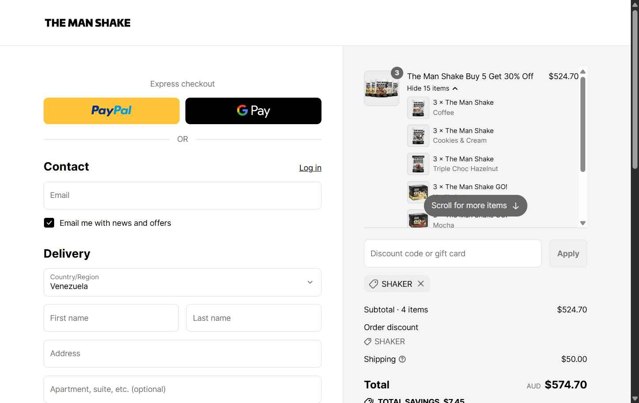Apply the discount code
This screenshot has width=639, height=403.
point(568,253)
